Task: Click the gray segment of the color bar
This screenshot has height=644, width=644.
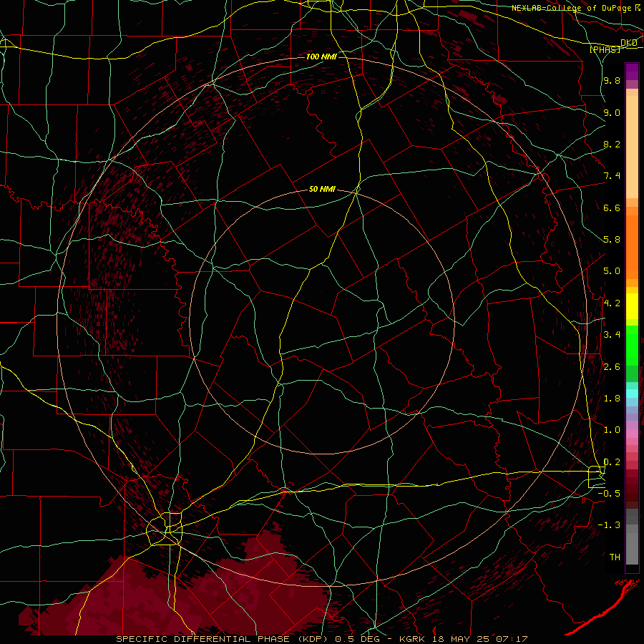Action: click(x=632, y=538)
